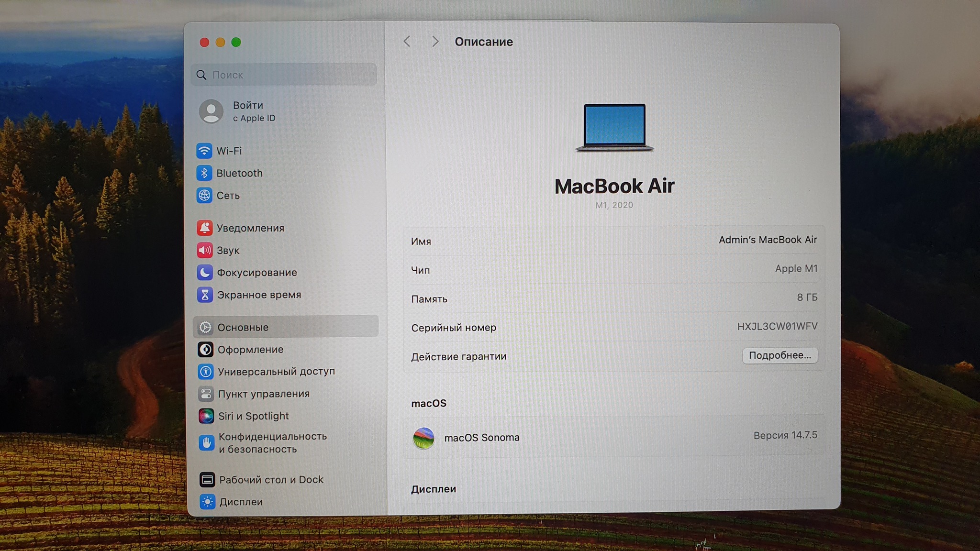Click the Сеть globe icon
Viewport: 980px width, 551px height.
tap(204, 195)
